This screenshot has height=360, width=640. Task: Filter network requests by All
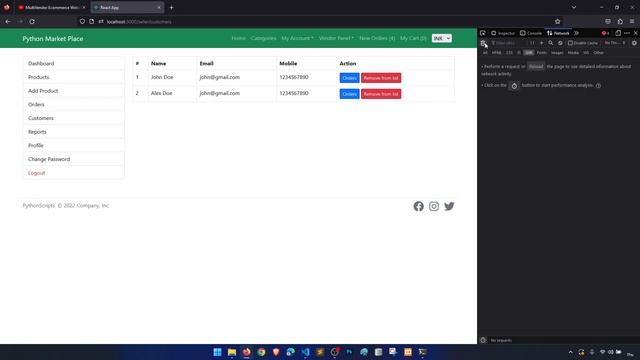(x=485, y=53)
